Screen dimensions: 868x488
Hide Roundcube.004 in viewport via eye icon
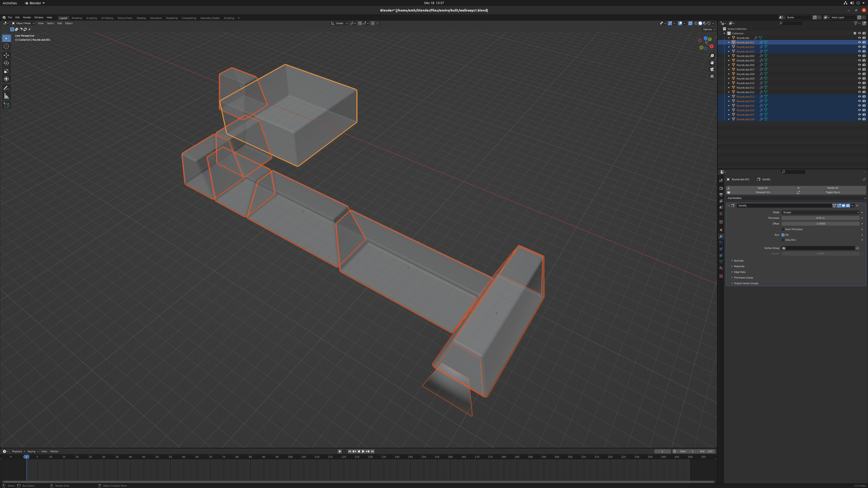tap(859, 56)
